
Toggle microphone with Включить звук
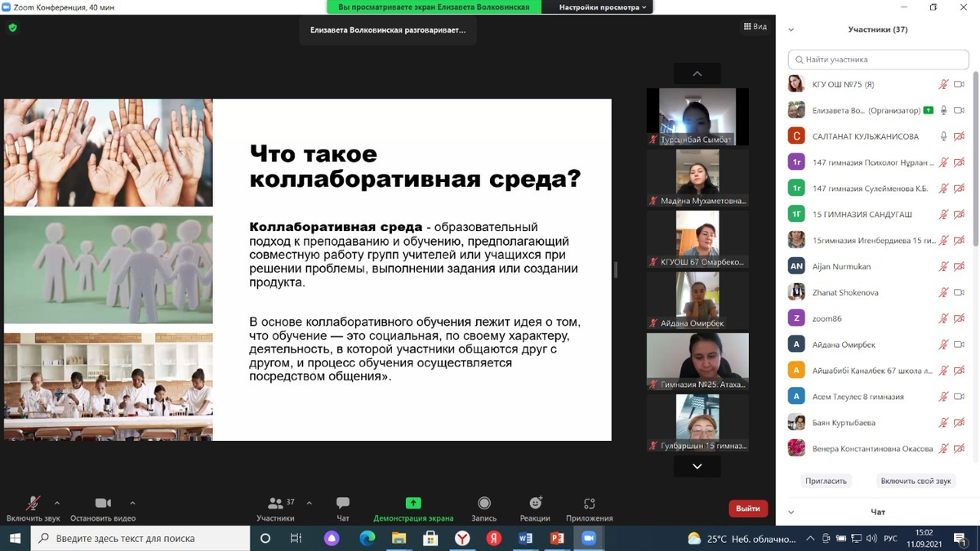tap(33, 504)
